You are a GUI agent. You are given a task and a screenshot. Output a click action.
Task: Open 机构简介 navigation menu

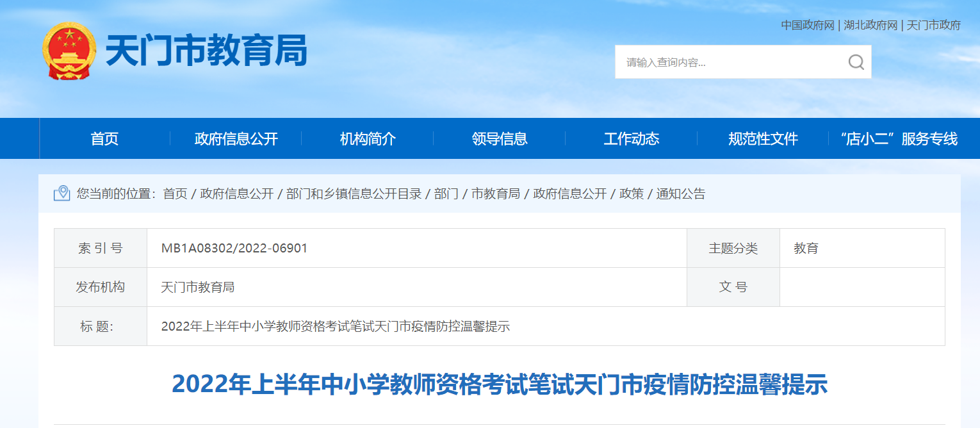click(x=368, y=138)
